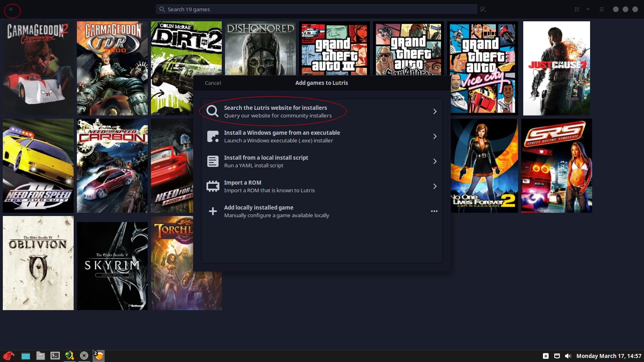Open the view options dropdown arrow
Image resolution: width=644 pixels, height=362 pixels.
click(x=588, y=9)
